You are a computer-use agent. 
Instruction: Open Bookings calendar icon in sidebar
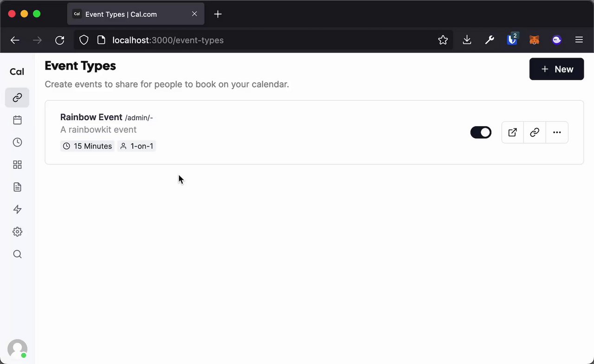[x=17, y=120]
